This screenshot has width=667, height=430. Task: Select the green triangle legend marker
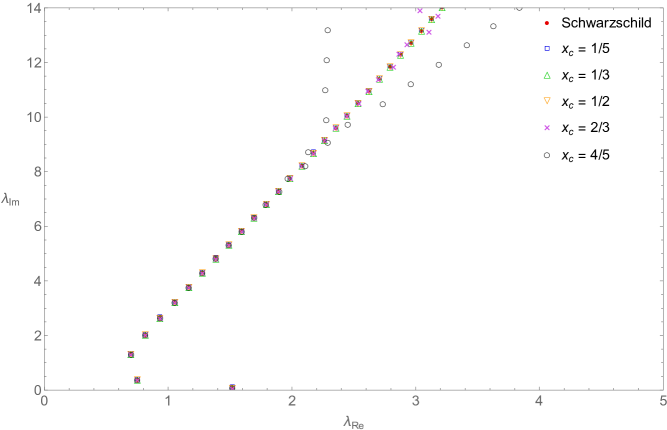tap(546, 74)
